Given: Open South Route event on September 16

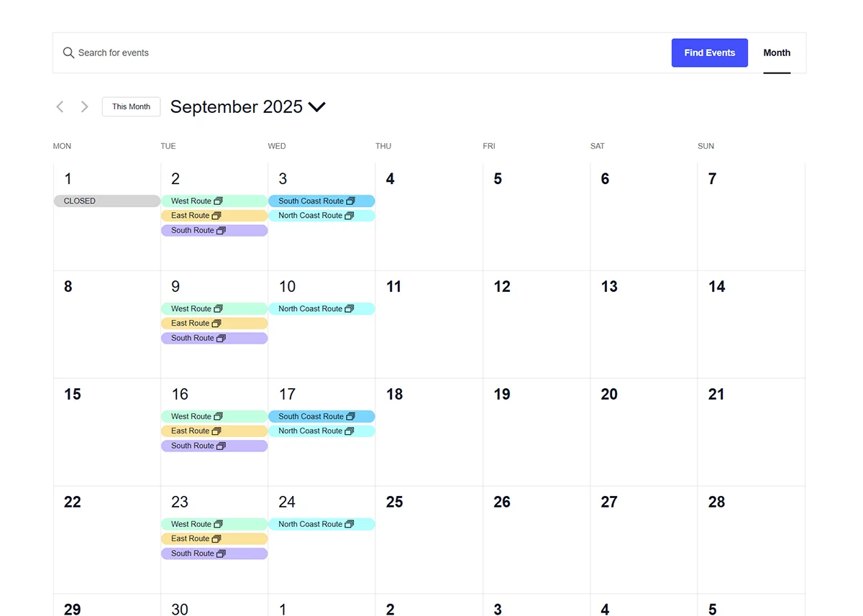Looking at the screenshot, I should coord(214,446).
